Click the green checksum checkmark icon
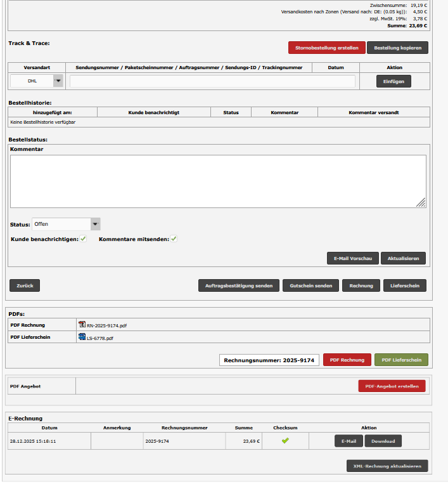Screen dimensions: 448x484 click(x=285, y=441)
